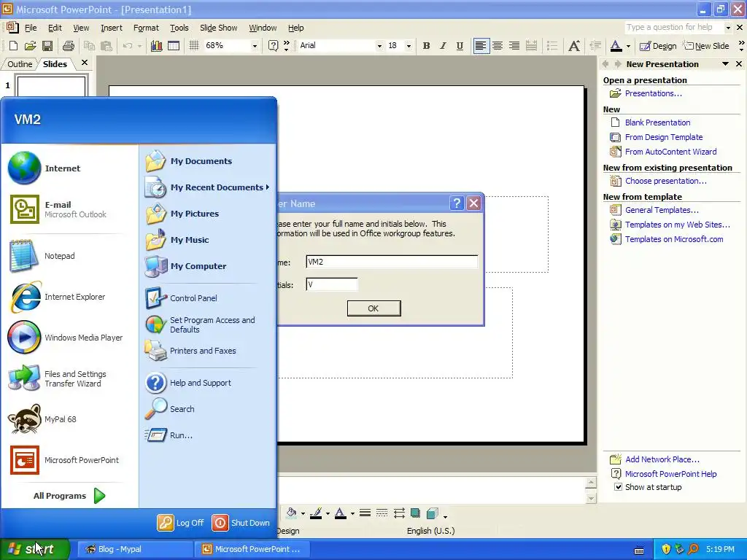Toggle Center alignment
747x560 pixels.
[x=498, y=46]
